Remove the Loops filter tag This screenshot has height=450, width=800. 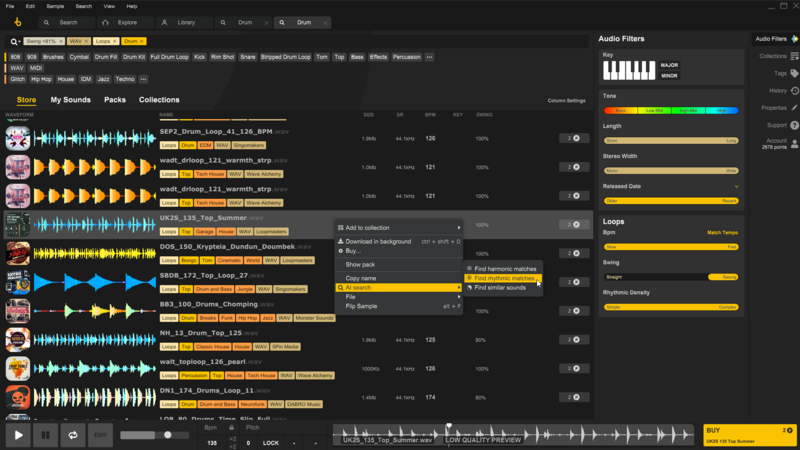pyautogui.click(x=114, y=41)
